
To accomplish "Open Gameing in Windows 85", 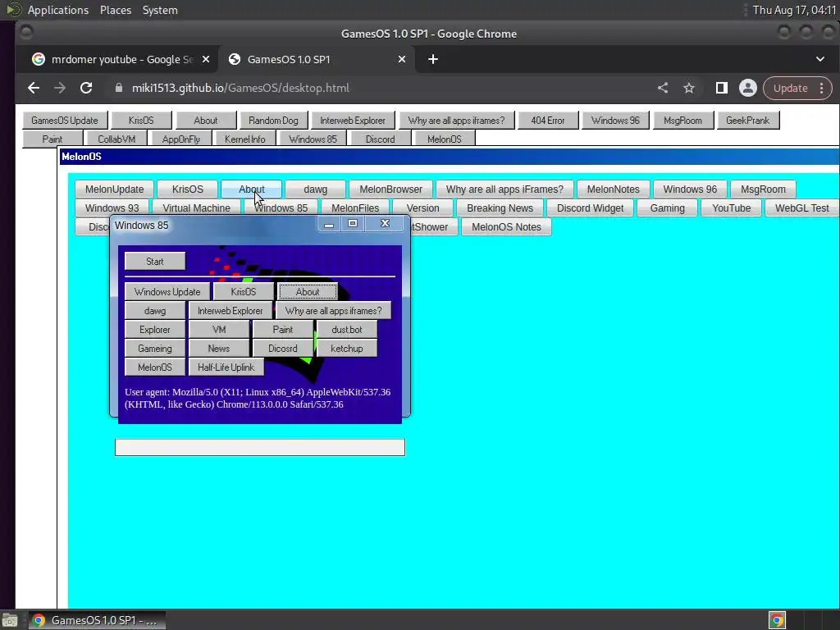I will 155,348.
